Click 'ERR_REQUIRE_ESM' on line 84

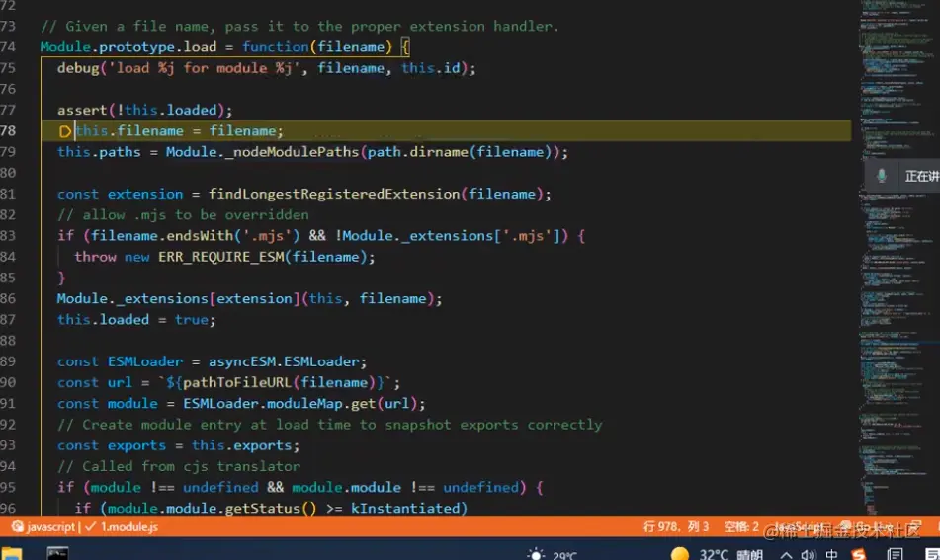(x=221, y=257)
